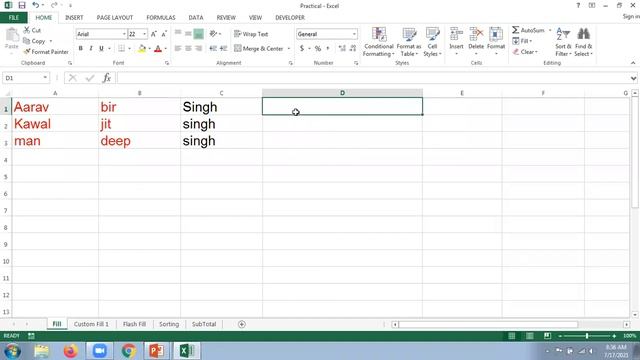Open the Flash Fill sheet tab
Viewport: 640px width, 360px height.
tap(134, 324)
